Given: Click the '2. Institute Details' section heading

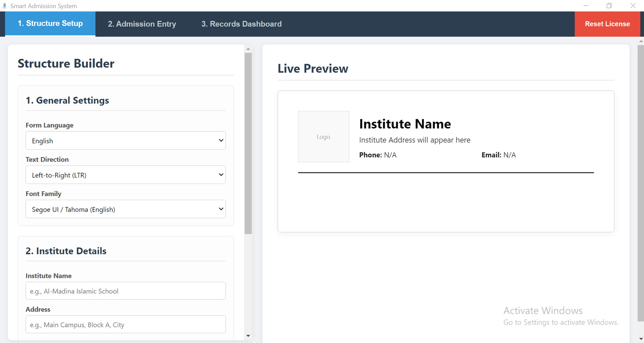Looking at the screenshot, I should 66,251.
